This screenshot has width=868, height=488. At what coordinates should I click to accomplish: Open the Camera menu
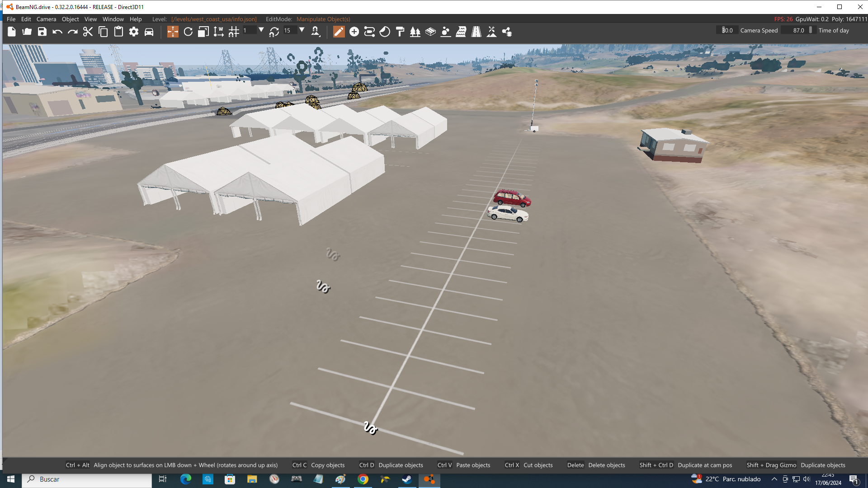pyautogui.click(x=46, y=19)
